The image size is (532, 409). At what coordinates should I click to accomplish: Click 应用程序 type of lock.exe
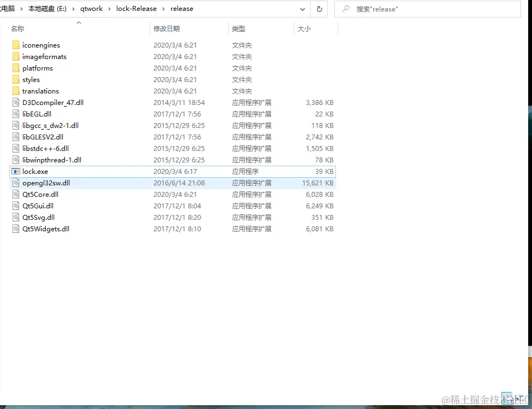point(245,172)
